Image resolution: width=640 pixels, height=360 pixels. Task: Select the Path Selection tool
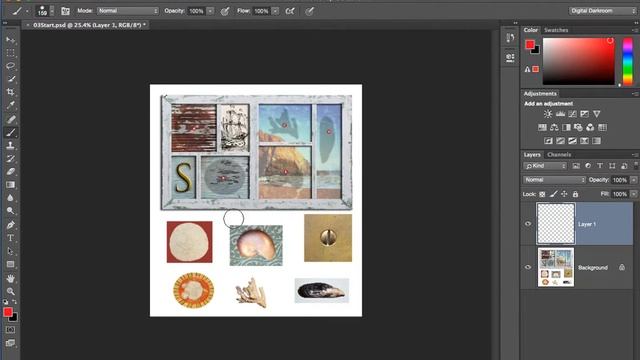click(x=11, y=251)
